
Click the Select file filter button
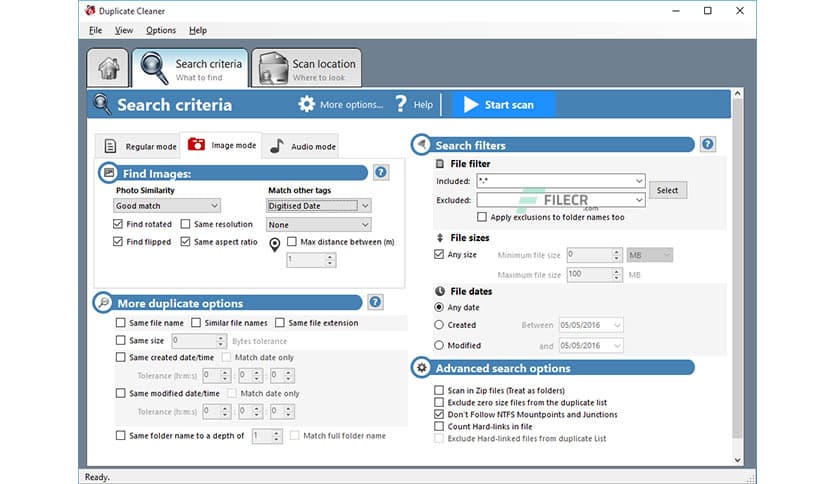click(668, 190)
